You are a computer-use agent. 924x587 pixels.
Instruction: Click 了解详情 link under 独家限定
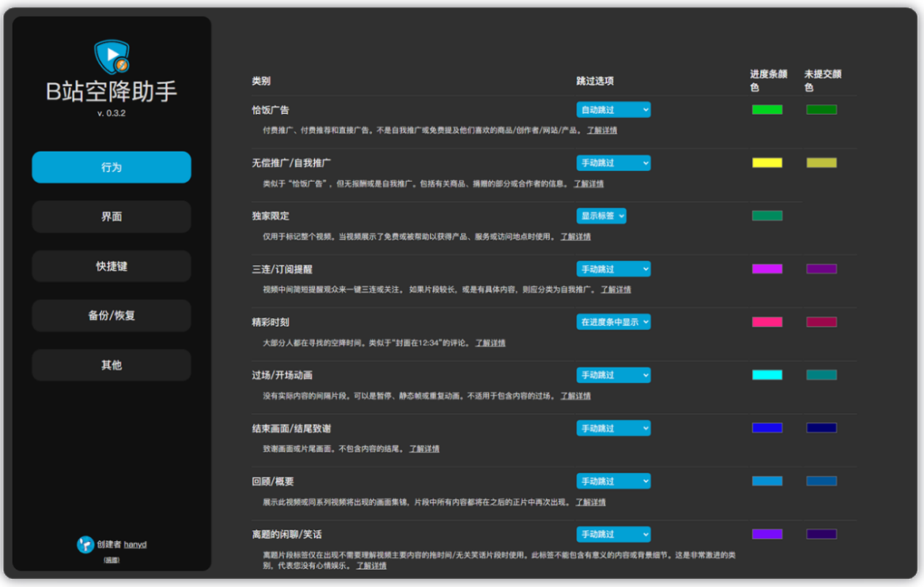click(x=575, y=237)
